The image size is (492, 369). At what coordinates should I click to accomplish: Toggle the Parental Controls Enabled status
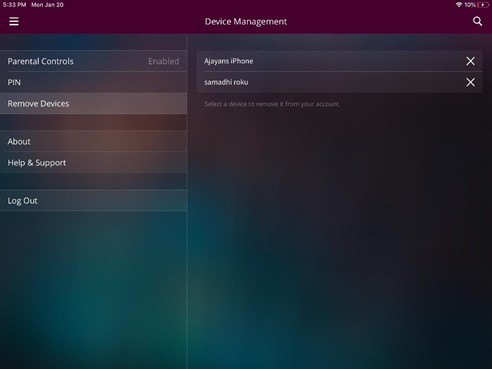(x=164, y=61)
